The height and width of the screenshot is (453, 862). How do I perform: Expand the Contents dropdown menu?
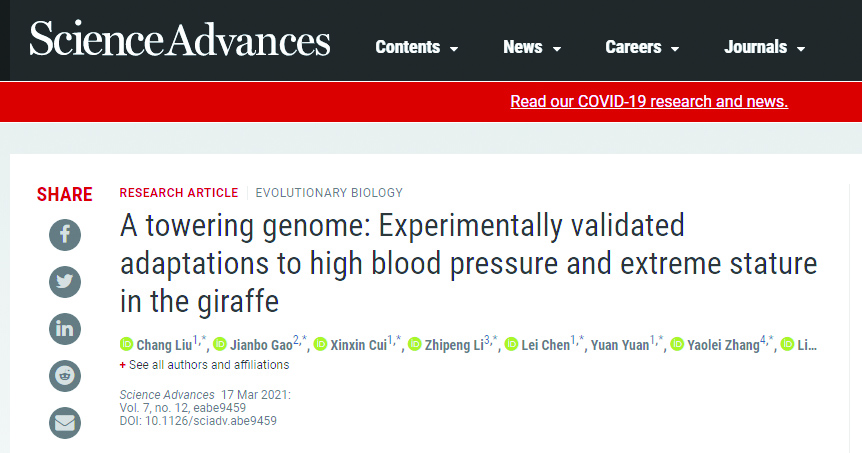417,47
